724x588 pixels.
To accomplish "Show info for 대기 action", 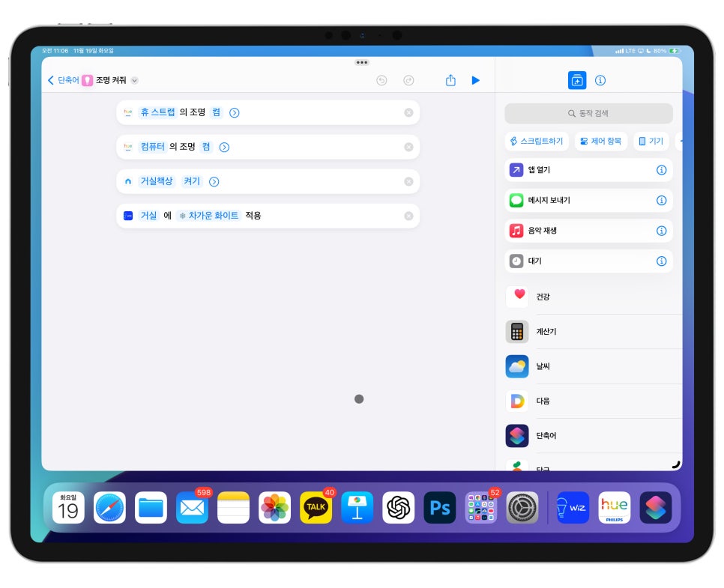I will coord(662,261).
